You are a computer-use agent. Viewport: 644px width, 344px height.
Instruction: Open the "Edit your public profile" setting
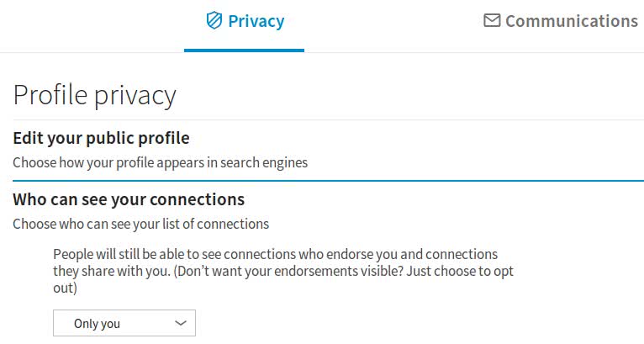(101, 138)
